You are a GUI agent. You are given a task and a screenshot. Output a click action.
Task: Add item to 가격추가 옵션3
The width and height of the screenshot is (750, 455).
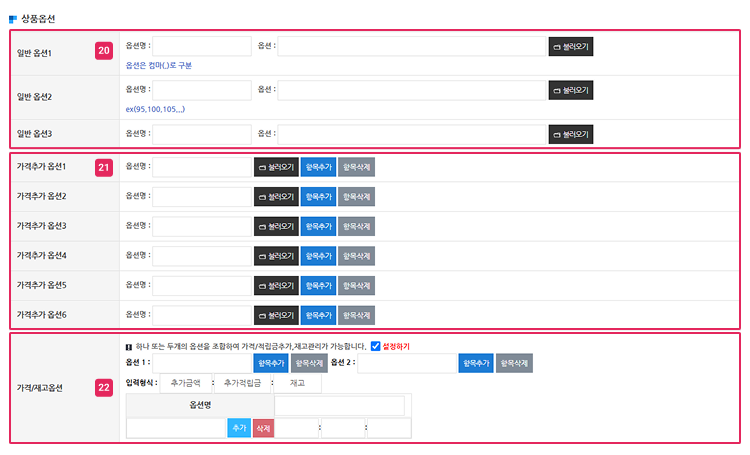[x=318, y=226]
